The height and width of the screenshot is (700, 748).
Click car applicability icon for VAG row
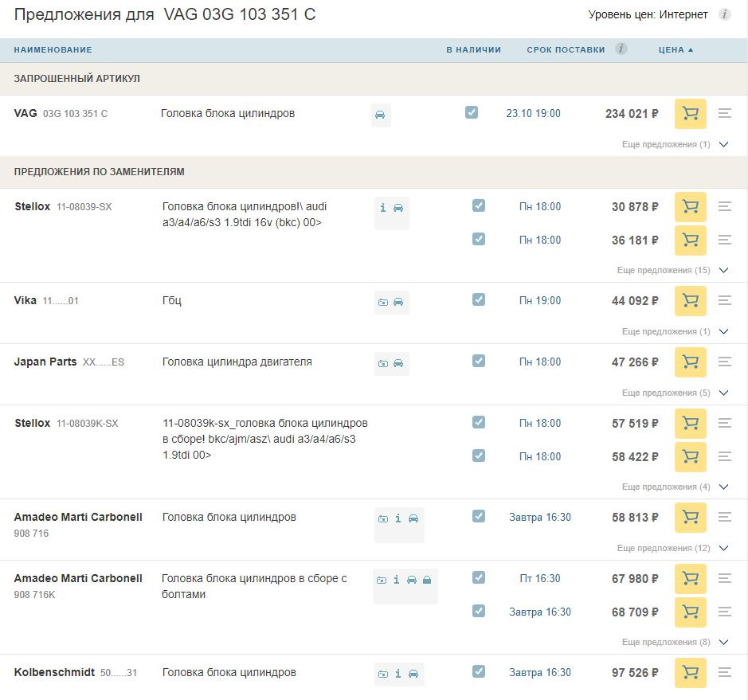(x=380, y=115)
